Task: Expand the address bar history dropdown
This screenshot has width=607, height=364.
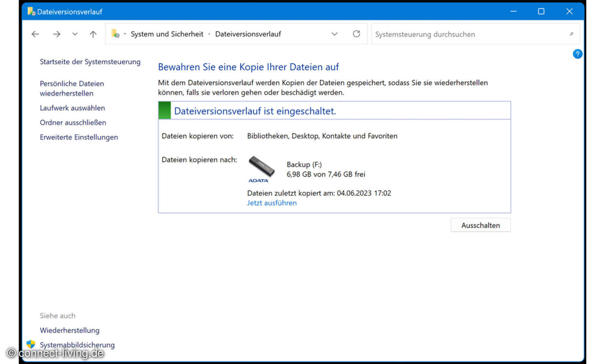Action: tap(334, 34)
